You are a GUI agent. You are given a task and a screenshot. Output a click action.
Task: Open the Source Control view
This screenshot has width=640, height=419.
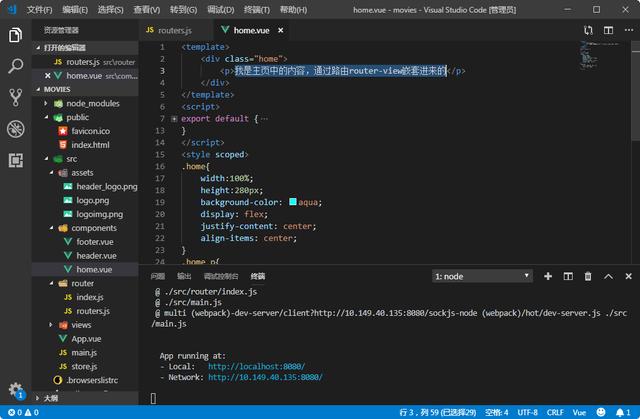point(16,98)
